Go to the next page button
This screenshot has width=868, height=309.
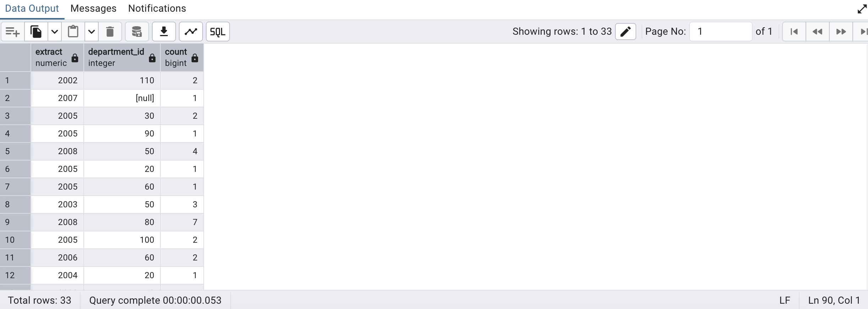pos(841,32)
